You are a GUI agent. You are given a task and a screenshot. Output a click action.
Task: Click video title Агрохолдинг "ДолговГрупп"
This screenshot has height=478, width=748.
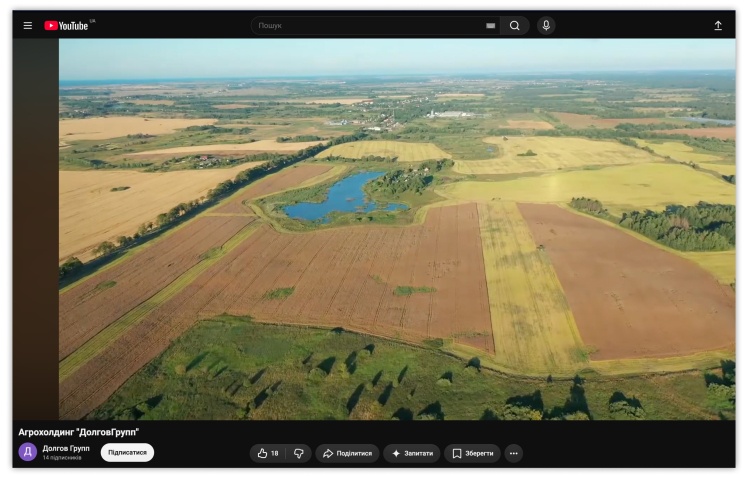pos(79,432)
